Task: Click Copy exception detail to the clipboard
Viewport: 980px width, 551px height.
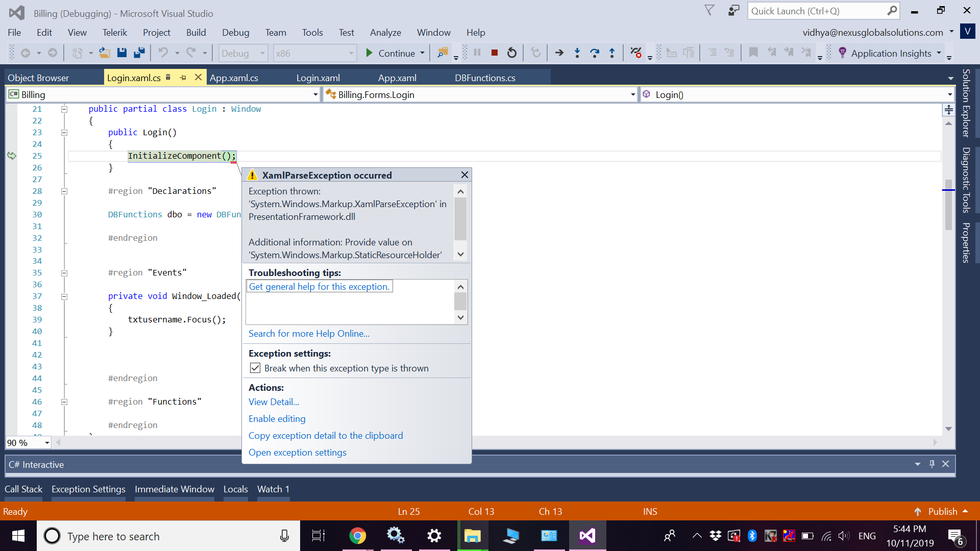Action: click(x=326, y=436)
